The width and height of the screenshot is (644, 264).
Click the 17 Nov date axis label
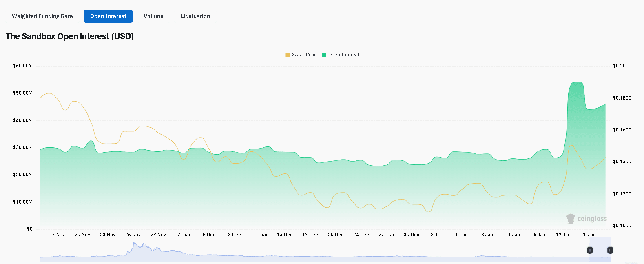coord(57,235)
